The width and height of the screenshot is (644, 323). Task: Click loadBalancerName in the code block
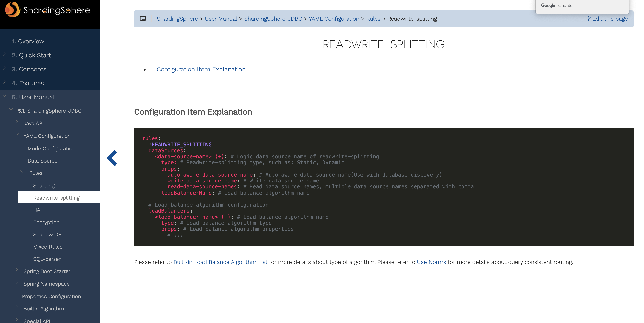pos(186,193)
